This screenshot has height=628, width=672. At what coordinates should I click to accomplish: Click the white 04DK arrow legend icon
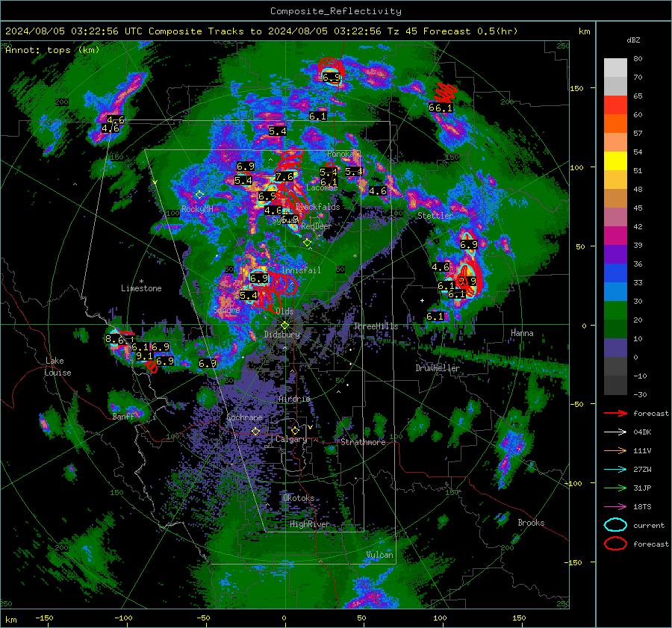(615, 432)
